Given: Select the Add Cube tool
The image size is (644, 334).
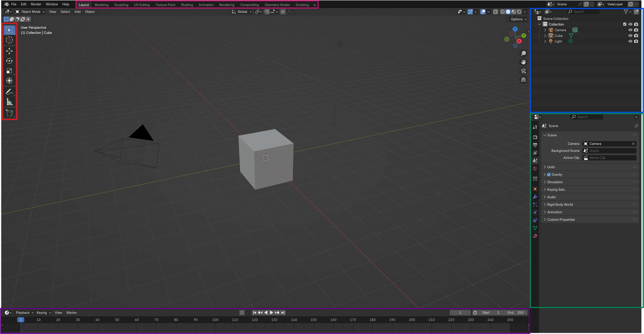Looking at the screenshot, I should [9, 113].
